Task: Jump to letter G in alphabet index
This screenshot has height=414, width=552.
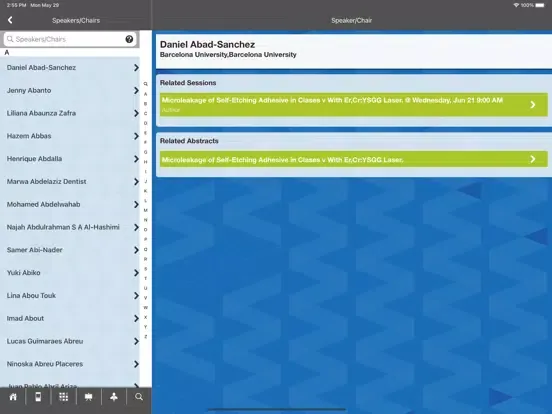Action: pyautogui.click(x=145, y=152)
